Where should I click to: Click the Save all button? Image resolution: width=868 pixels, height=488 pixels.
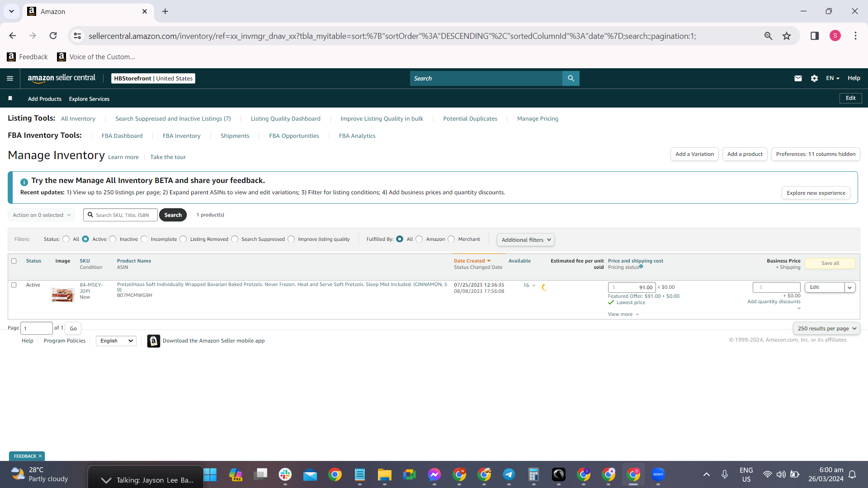point(830,263)
